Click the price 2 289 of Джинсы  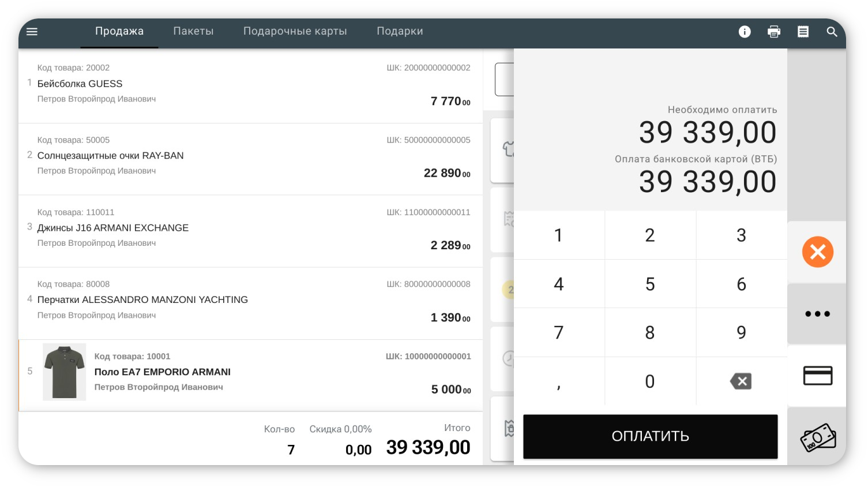(450, 245)
